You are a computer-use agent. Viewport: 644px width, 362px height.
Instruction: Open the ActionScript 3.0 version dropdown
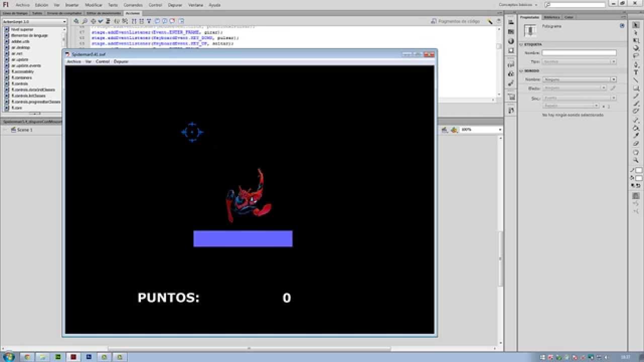34,22
